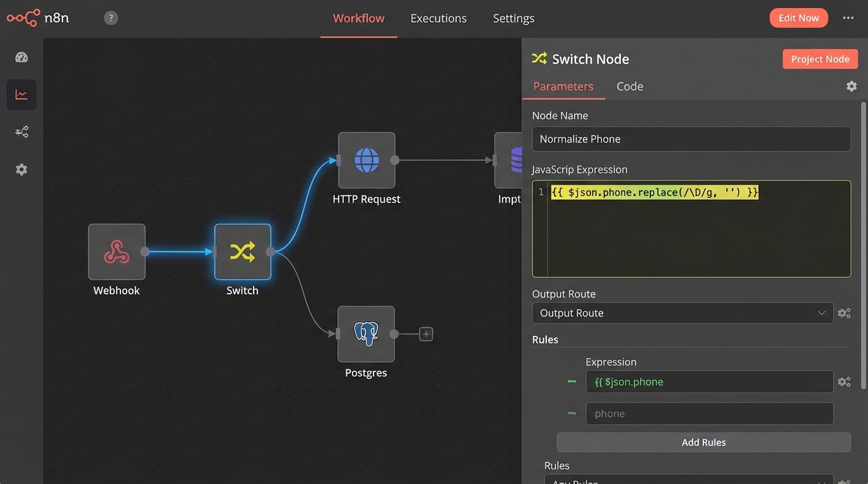Click the Node Name input field
Image resolution: width=868 pixels, height=484 pixels.
tap(691, 139)
